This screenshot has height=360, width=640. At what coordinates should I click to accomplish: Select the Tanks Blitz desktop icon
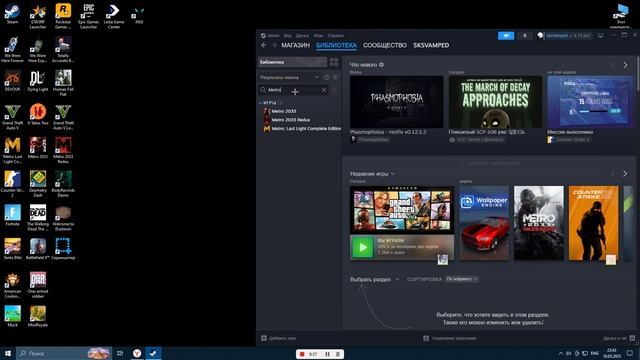12,249
